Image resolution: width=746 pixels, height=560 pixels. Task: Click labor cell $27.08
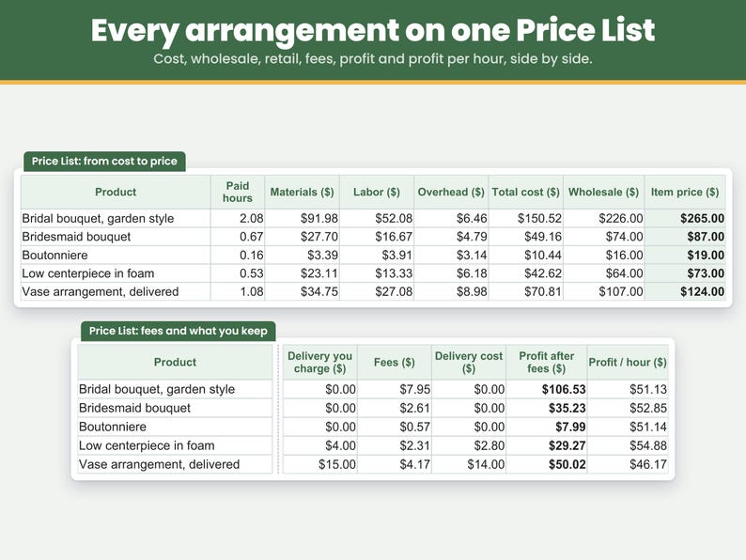point(377,291)
